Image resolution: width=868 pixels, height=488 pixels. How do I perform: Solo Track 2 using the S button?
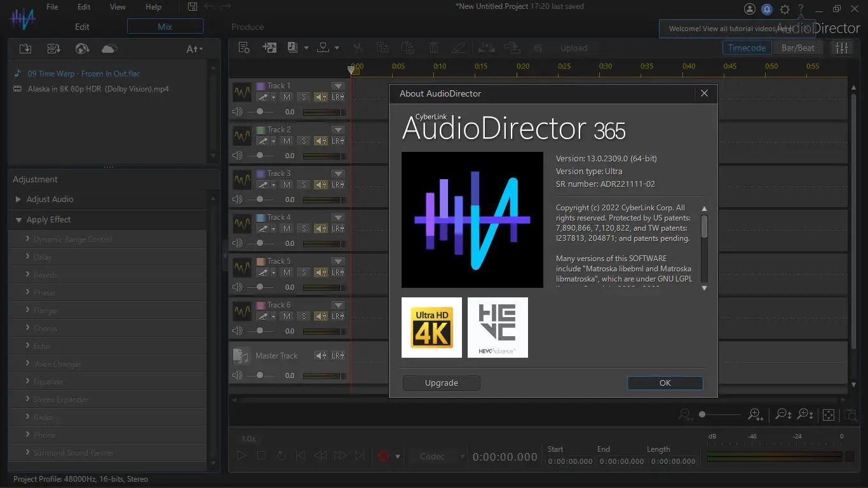pyautogui.click(x=304, y=141)
